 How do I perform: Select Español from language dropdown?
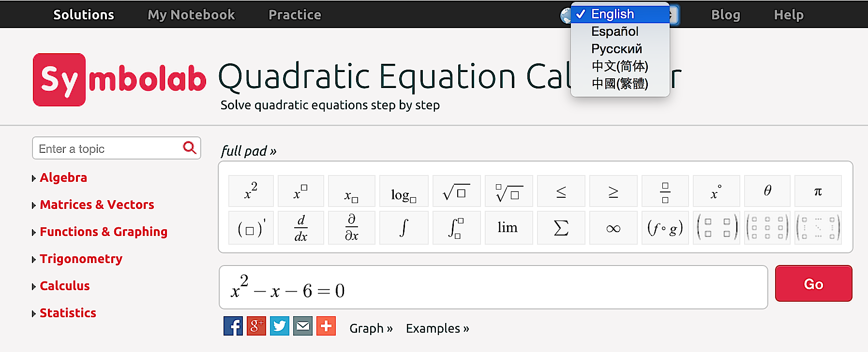click(x=614, y=31)
